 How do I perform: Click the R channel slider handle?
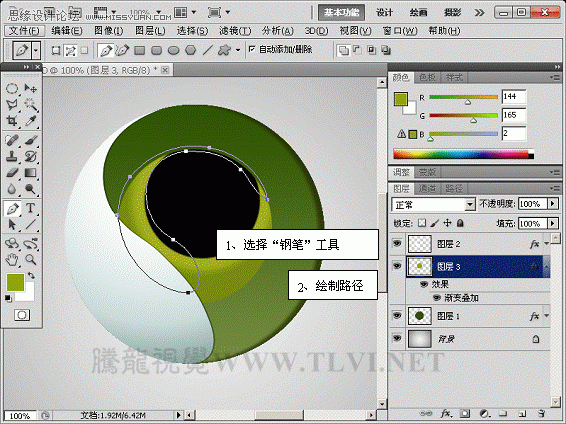[x=468, y=102]
